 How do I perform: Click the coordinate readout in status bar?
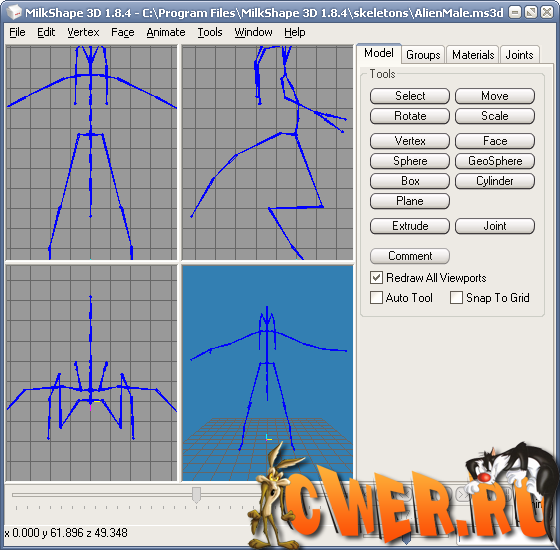coord(66,533)
